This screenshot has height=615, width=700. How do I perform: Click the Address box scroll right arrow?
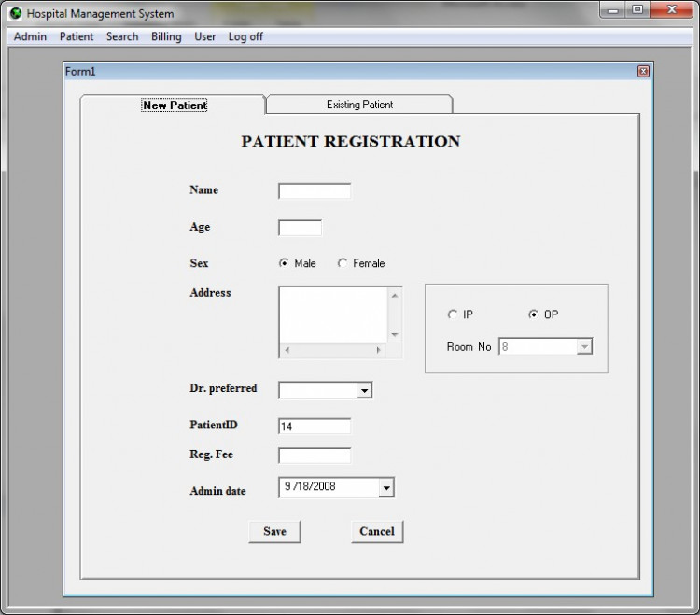pos(379,350)
